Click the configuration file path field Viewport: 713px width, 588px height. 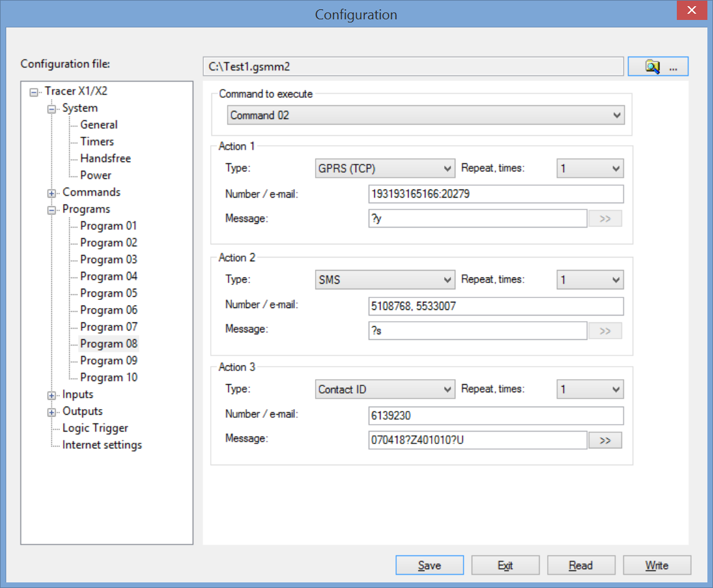click(x=413, y=66)
